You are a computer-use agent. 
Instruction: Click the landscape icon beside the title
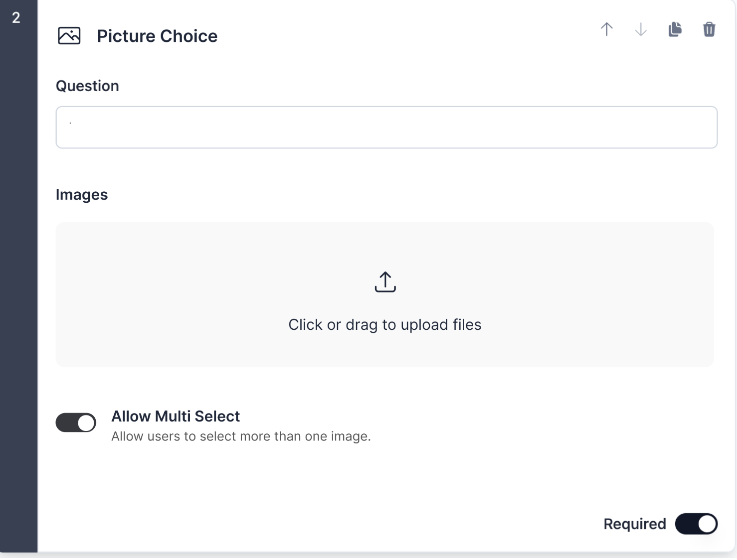pos(69,35)
